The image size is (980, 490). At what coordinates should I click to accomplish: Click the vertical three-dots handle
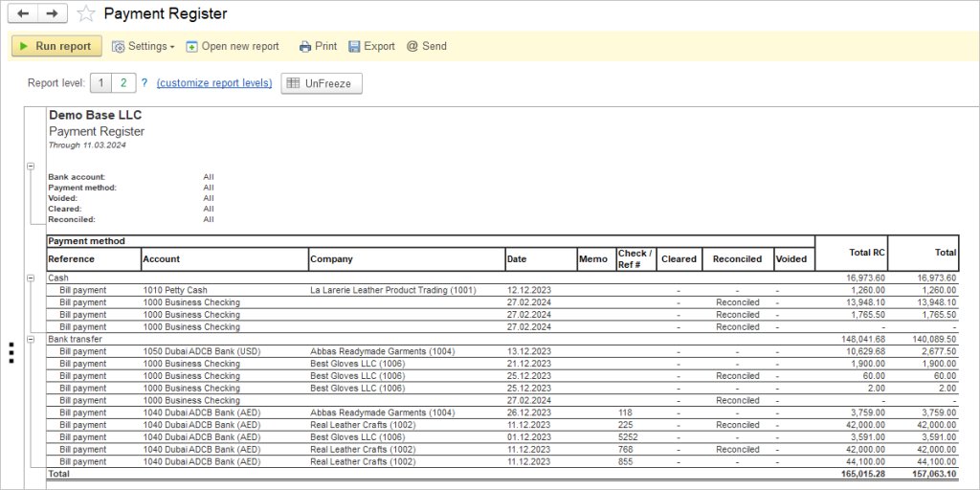pyautogui.click(x=11, y=352)
